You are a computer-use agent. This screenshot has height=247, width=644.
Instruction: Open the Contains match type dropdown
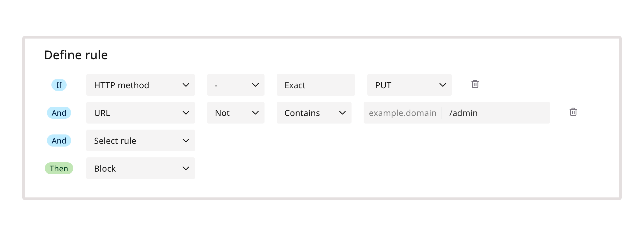[314, 113]
